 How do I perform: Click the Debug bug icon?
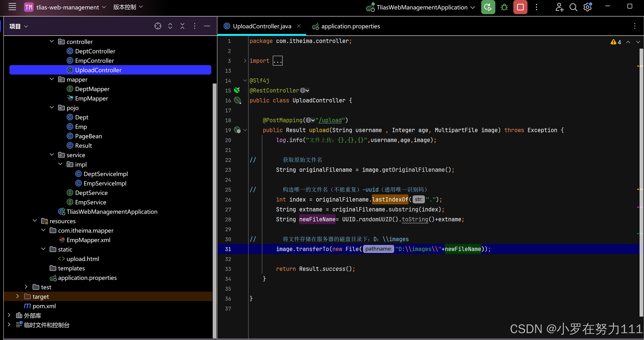coord(504,7)
